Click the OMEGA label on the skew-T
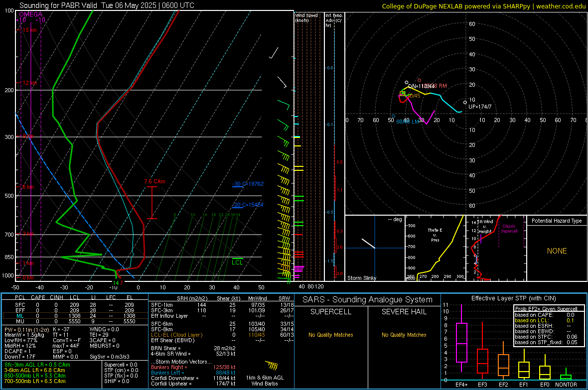Image resolution: width=588 pixels, height=390 pixels. pos(30,14)
